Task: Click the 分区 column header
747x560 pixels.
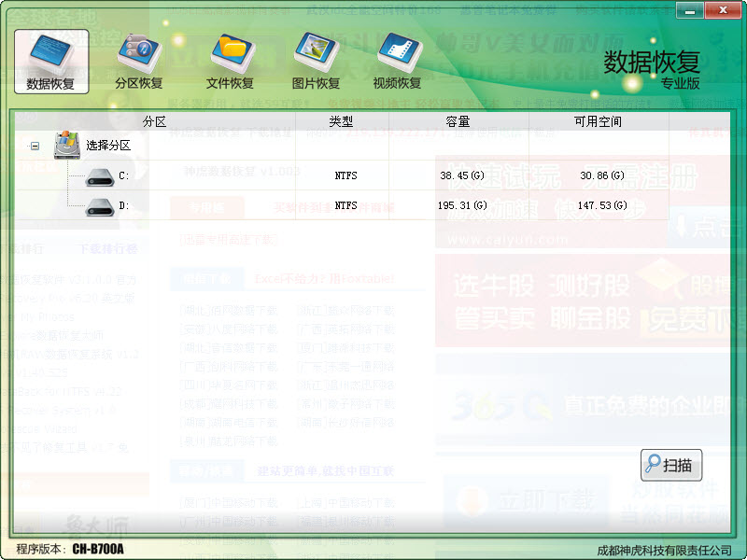Action: click(x=154, y=122)
